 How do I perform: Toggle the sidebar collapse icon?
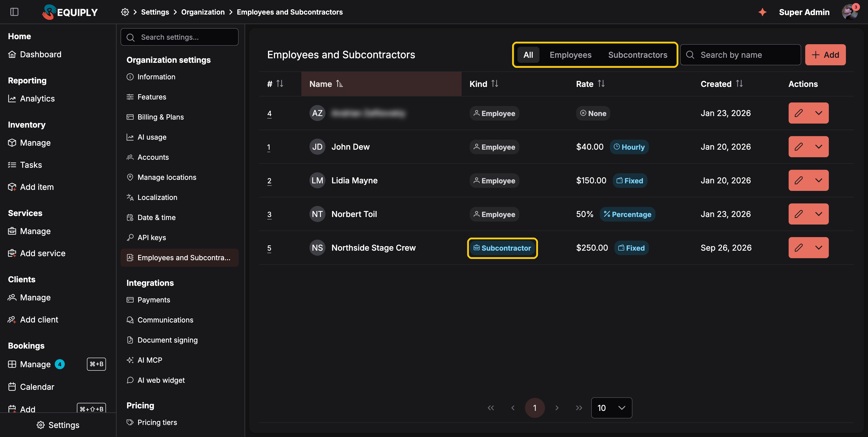(x=14, y=12)
